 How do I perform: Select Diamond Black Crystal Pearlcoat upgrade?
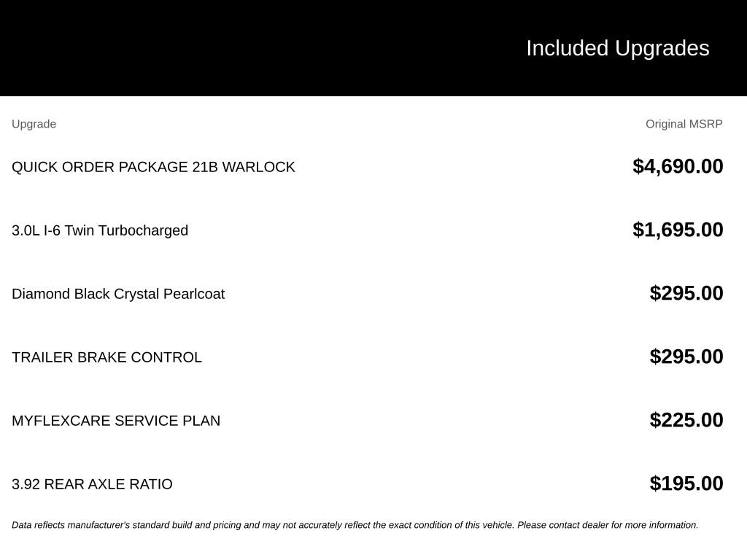[118, 294]
